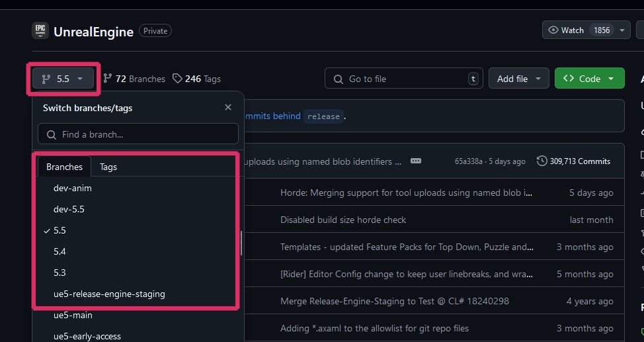Image resolution: width=644 pixels, height=342 pixels.
Task: Click the Go to file search box
Action: tap(403, 79)
